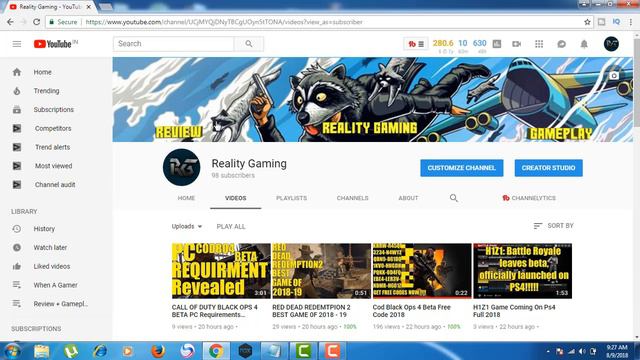Click the Reality Gaming channel avatar
The height and width of the screenshot is (360, 640).
click(182, 167)
